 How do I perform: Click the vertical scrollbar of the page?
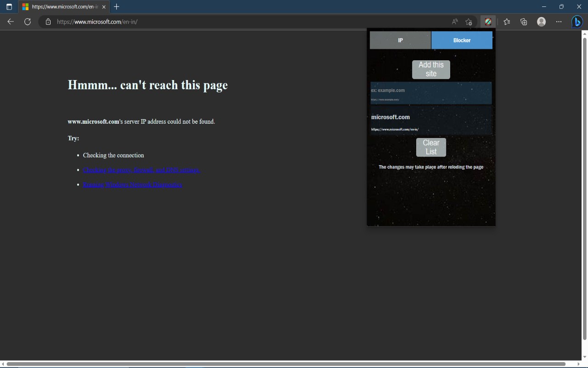point(585,189)
